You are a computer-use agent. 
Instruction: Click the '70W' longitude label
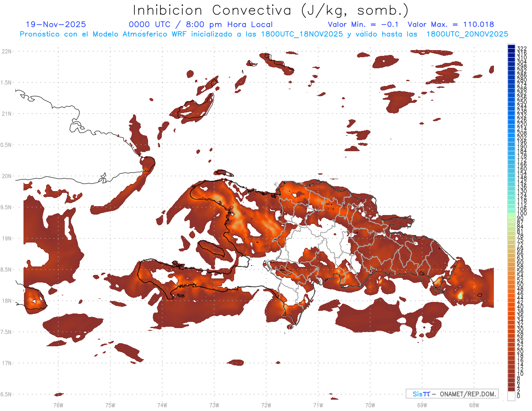click(x=370, y=405)
